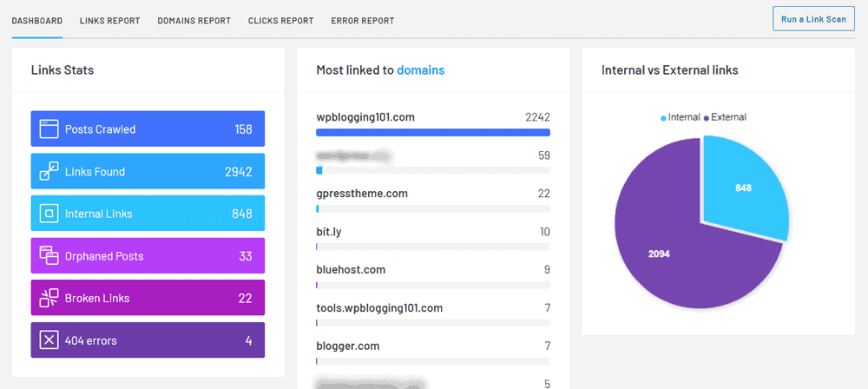
Task: Open the Domains Report tab
Action: pyautogui.click(x=194, y=21)
